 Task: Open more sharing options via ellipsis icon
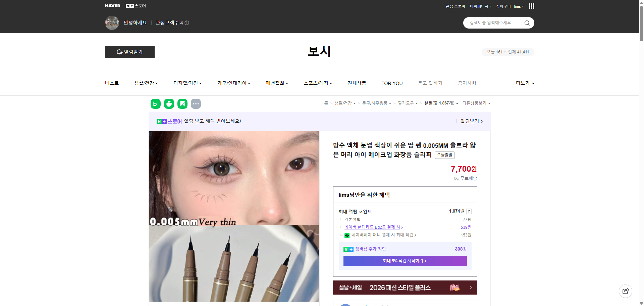pyautogui.click(x=196, y=104)
